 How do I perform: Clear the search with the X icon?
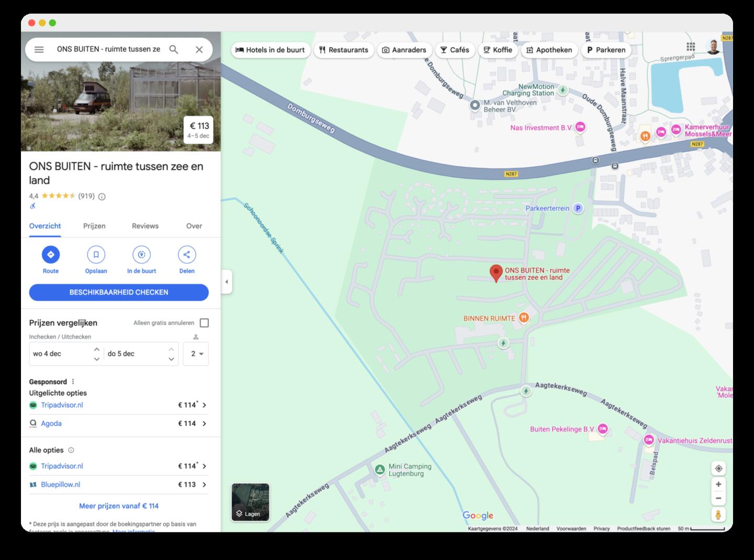(x=199, y=50)
